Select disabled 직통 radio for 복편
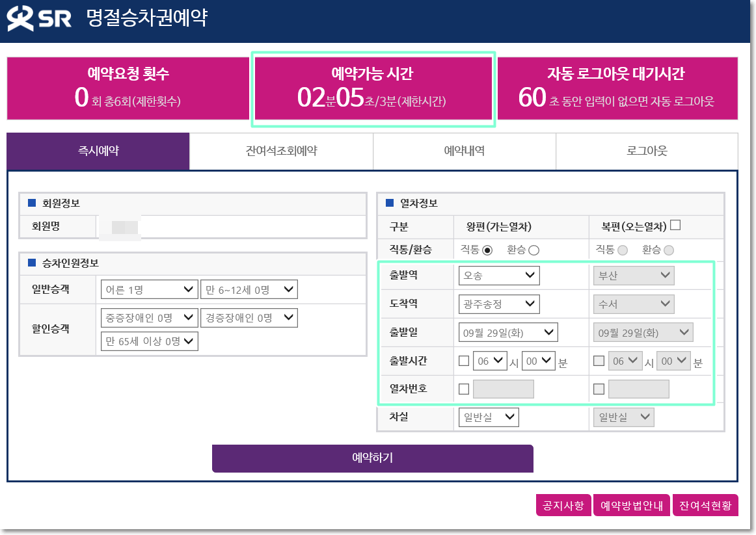Screen dimensions: 756x535 [623, 250]
